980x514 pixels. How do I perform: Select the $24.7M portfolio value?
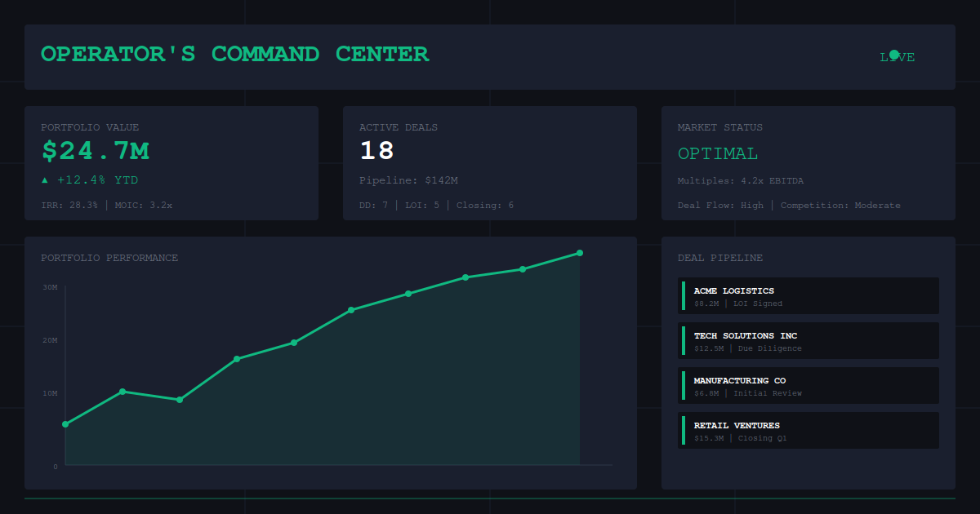(x=96, y=150)
